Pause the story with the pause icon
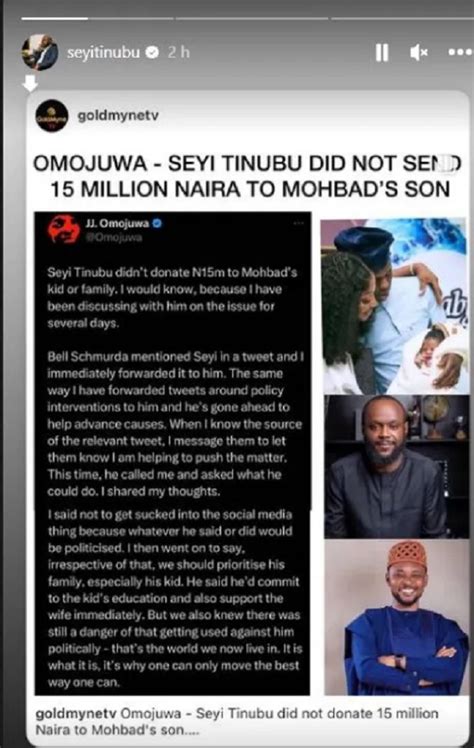 pos(382,52)
